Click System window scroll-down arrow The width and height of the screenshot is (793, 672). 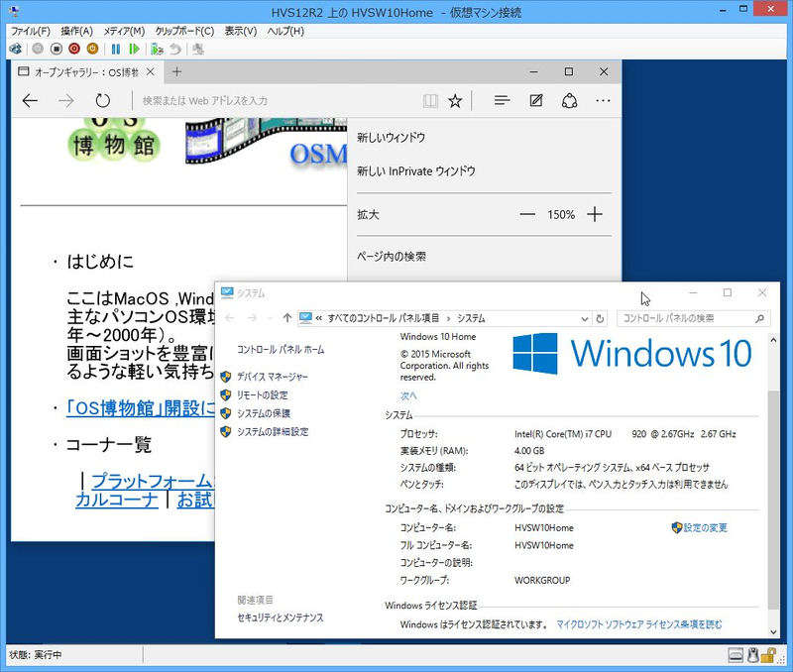[773, 631]
